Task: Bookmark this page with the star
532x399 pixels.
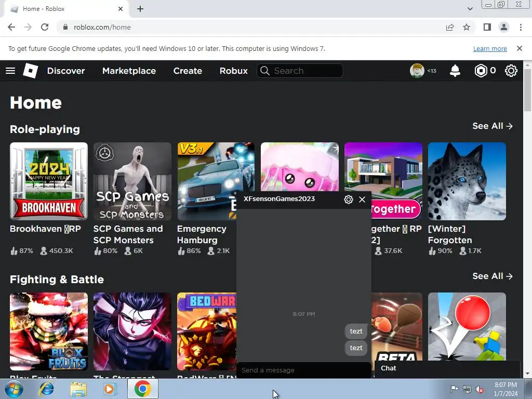Action: click(x=467, y=27)
